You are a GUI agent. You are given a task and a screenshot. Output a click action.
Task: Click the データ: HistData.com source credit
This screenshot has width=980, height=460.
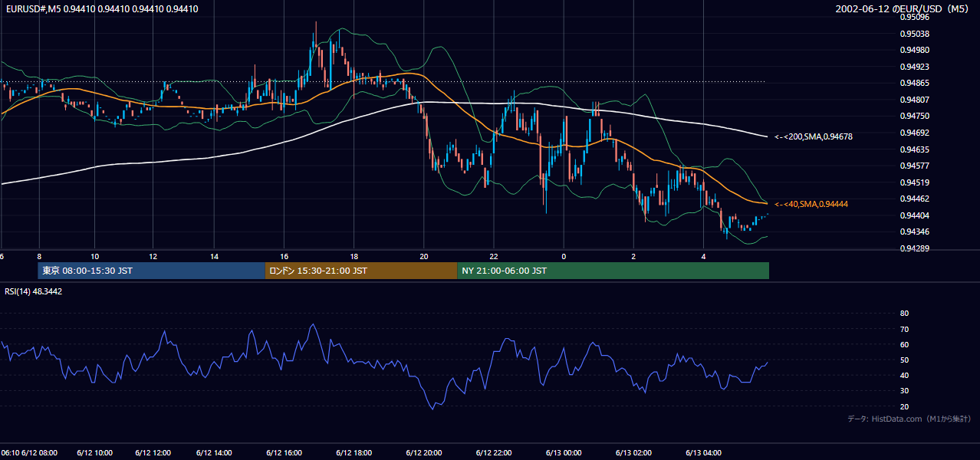909,419
